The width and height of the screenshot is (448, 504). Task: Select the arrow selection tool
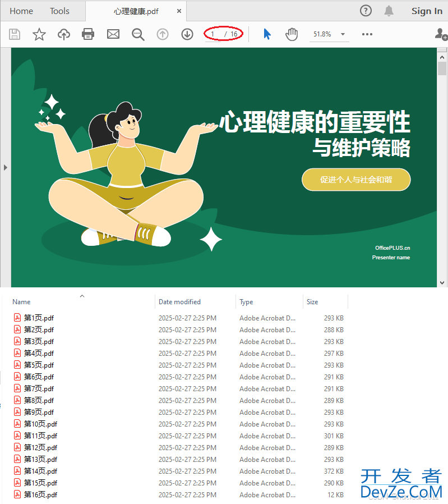pos(267,34)
